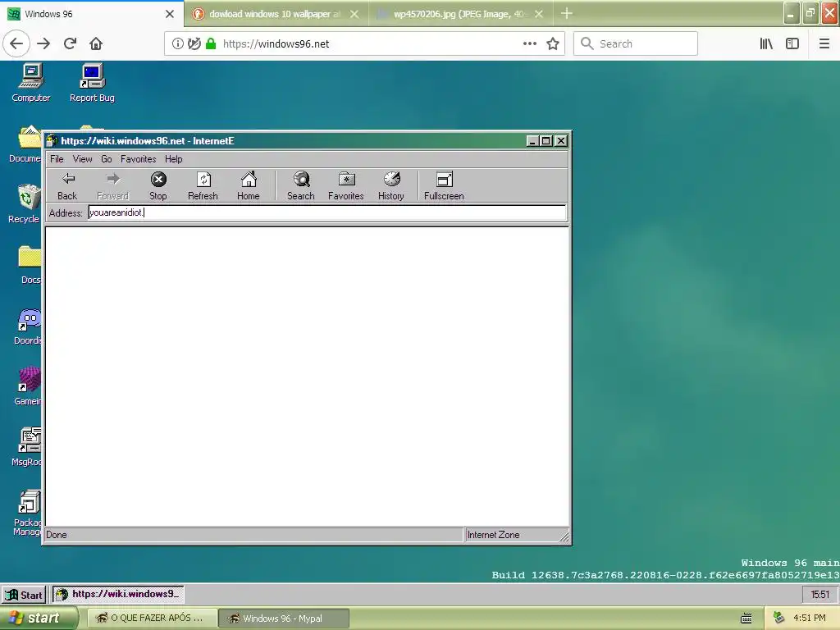The width and height of the screenshot is (840, 630).
Task: Toggle the Firefox sidebar icon
Action: (x=792, y=44)
